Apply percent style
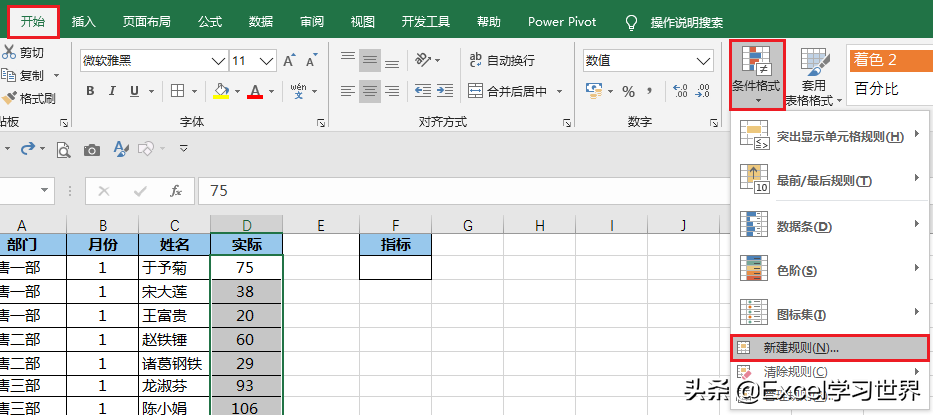 click(x=628, y=91)
